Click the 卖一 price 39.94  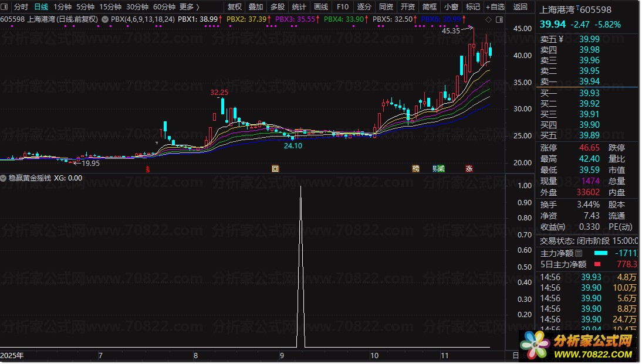click(x=589, y=81)
